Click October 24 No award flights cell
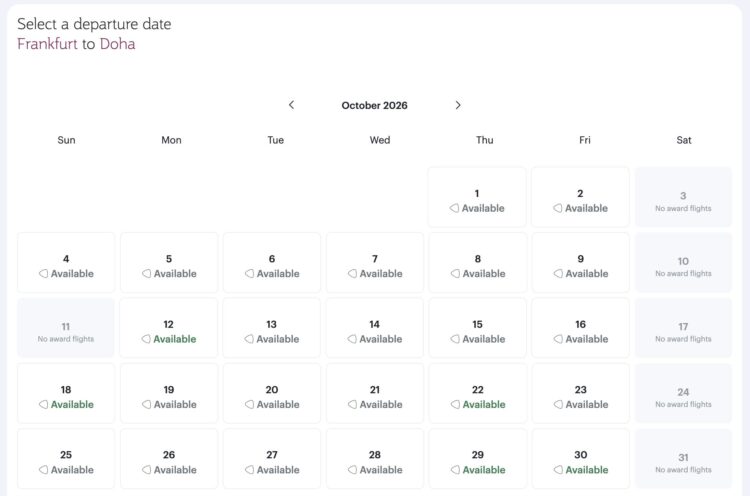The width and height of the screenshot is (750, 496). click(x=683, y=393)
